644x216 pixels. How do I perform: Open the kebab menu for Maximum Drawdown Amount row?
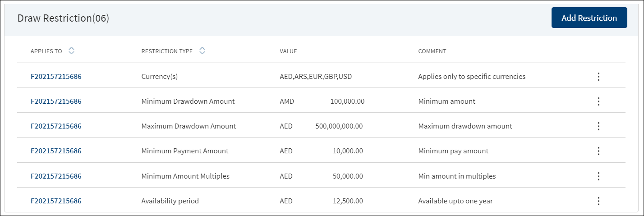point(598,126)
